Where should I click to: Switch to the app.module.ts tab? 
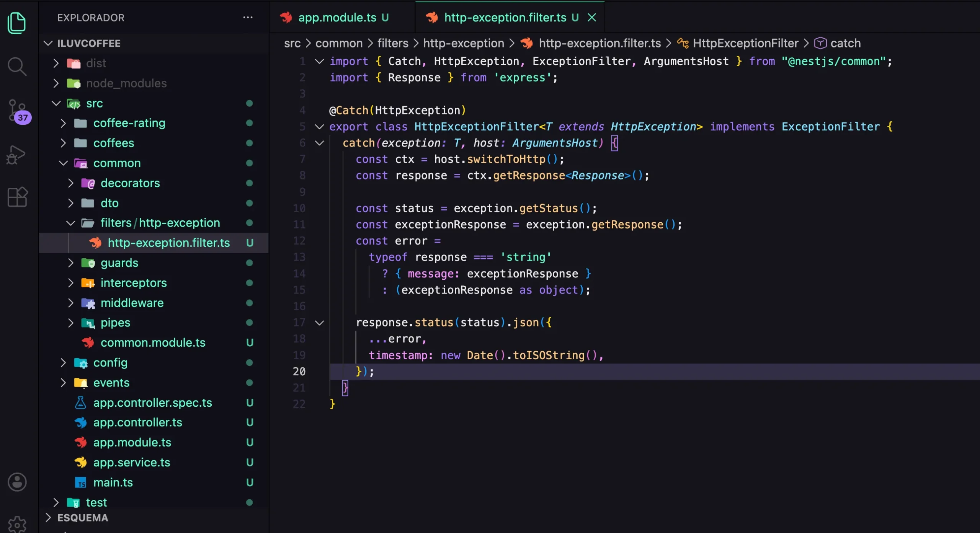(337, 18)
